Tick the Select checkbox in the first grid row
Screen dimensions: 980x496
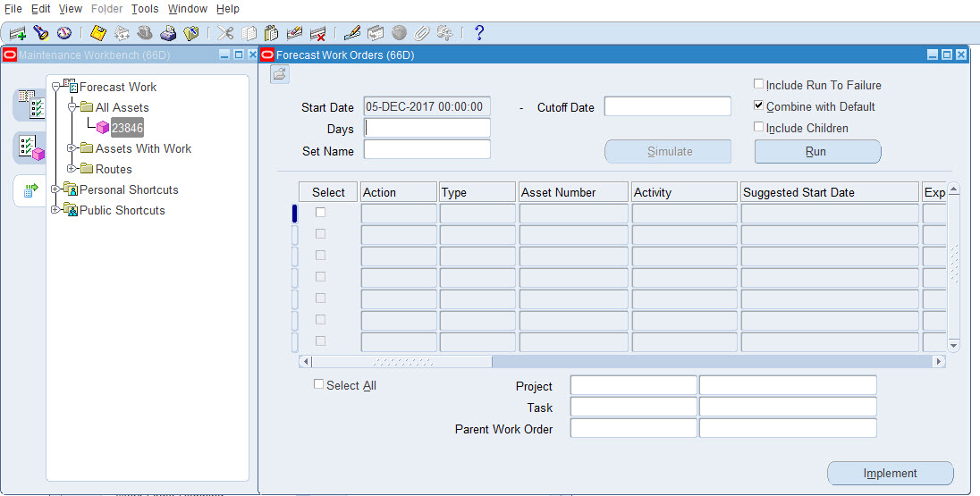[x=321, y=213]
